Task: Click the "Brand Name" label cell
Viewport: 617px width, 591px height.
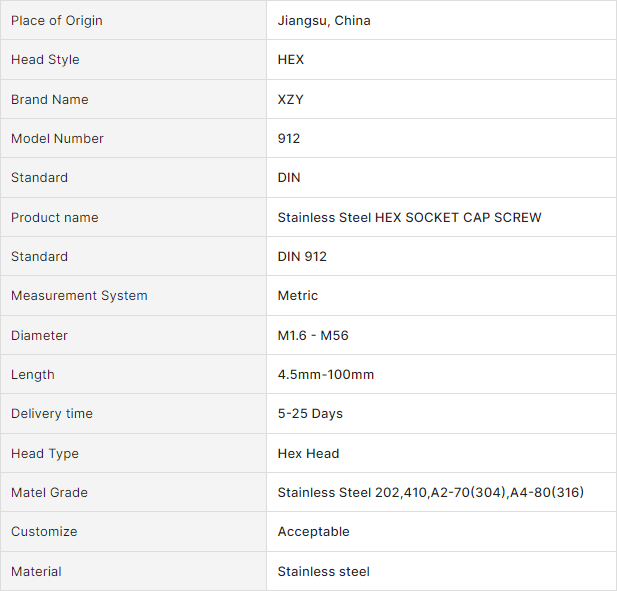Action: click(x=50, y=100)
